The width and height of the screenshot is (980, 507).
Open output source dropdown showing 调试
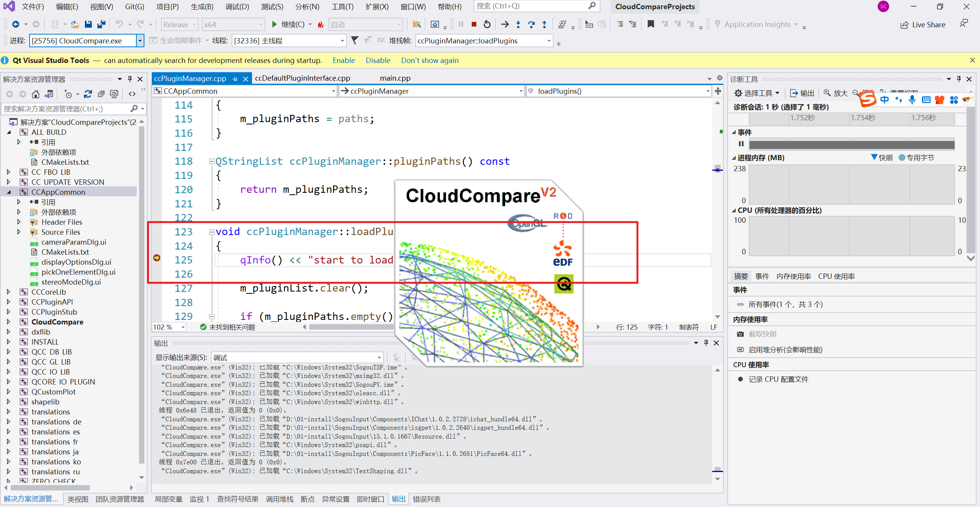pyautogui.click(x=297, y=358)
